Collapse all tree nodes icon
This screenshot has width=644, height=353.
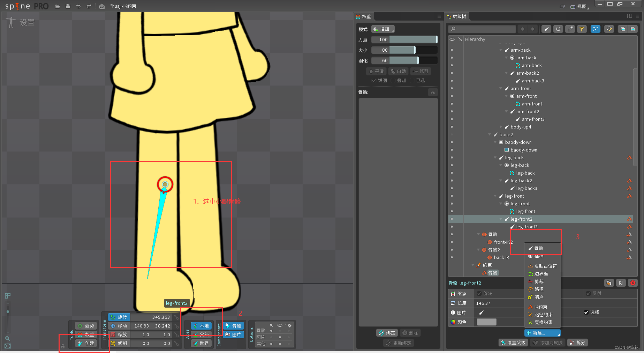[x=623, y=29]
